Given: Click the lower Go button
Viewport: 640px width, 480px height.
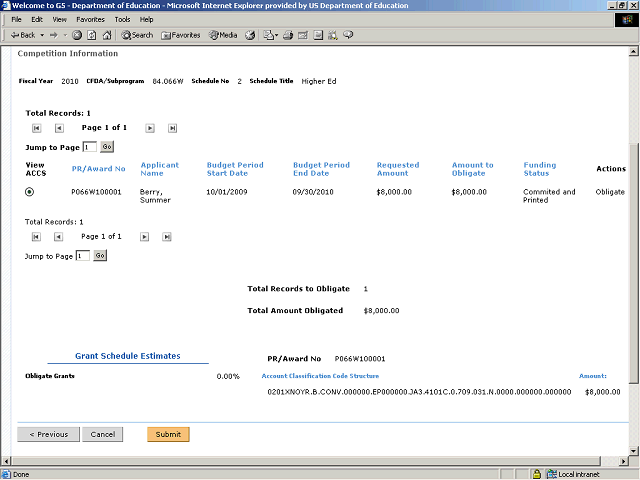Looking at the screenshot, I should coord(100,256).
